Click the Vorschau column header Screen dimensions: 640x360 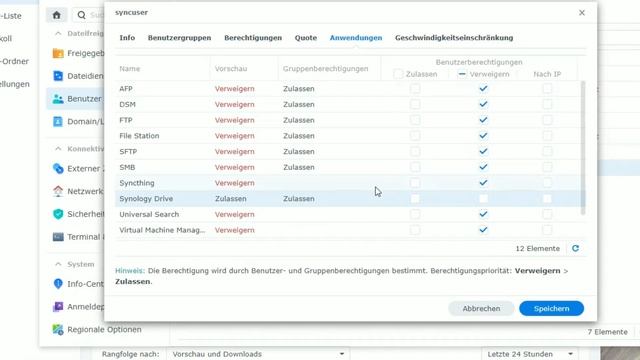pos(231,69)
